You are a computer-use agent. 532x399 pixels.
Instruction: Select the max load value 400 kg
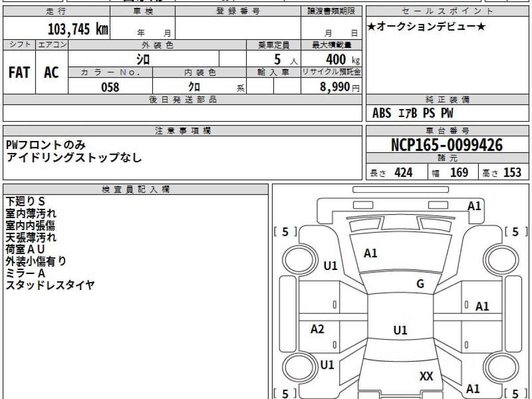click(x=342, y=59)
